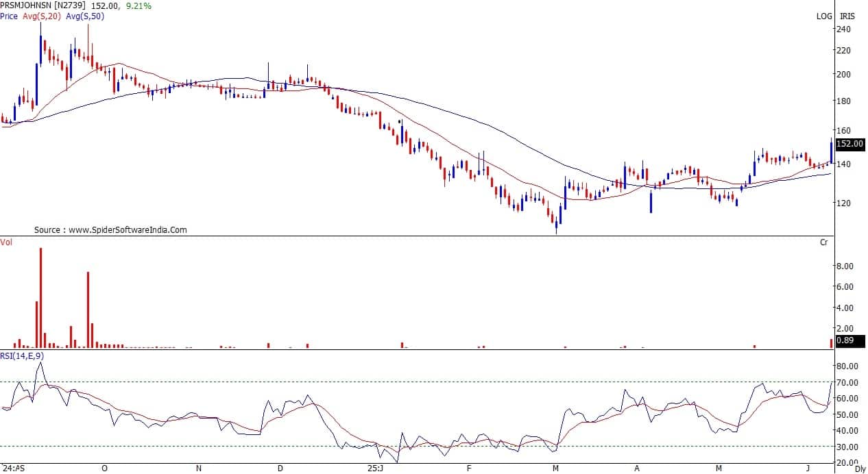Click the PRSMJOHNSN [N2739] symbol label
Screen dimensions: 868x474
pos(44,5)
